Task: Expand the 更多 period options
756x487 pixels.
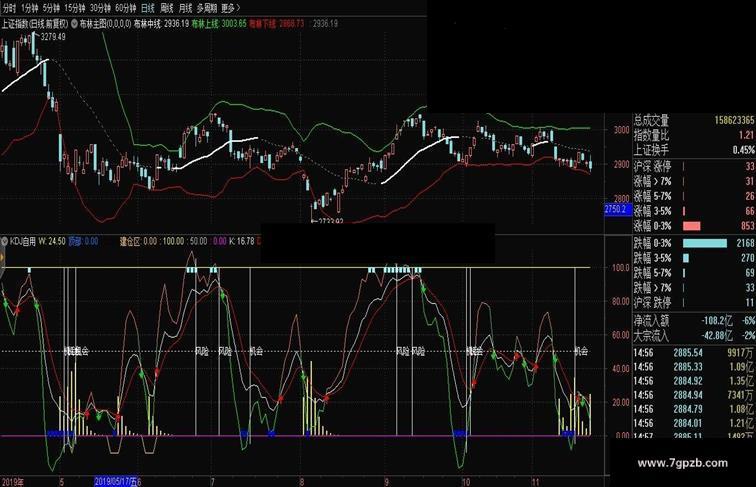Action: pos(230,8)
